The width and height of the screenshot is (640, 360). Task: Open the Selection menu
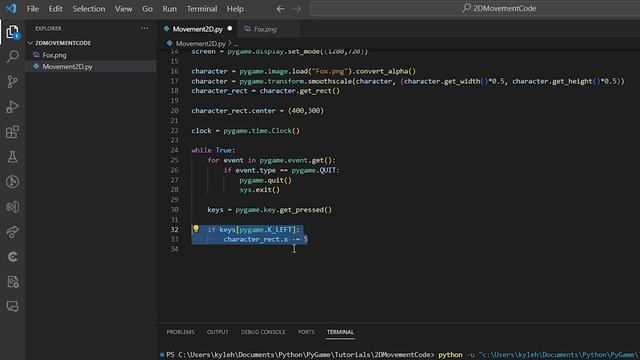point(89,9)
